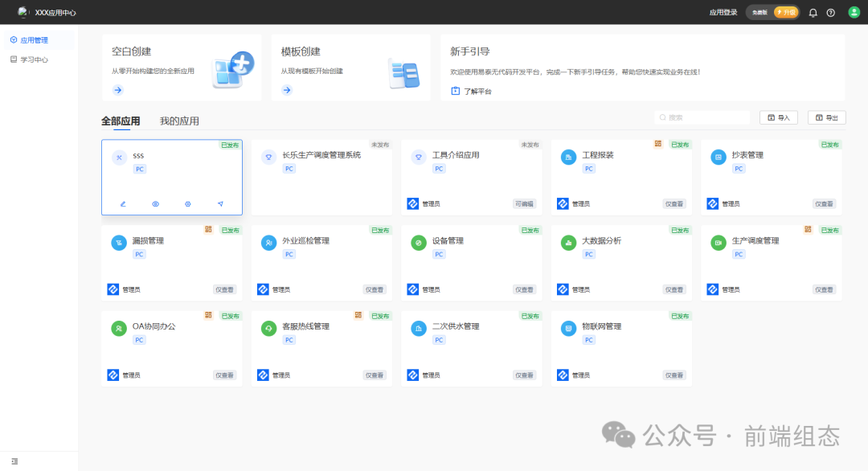
Task: Click the 可编辑 tag on 工具介绍应用 card
Action: pos(524,204)
